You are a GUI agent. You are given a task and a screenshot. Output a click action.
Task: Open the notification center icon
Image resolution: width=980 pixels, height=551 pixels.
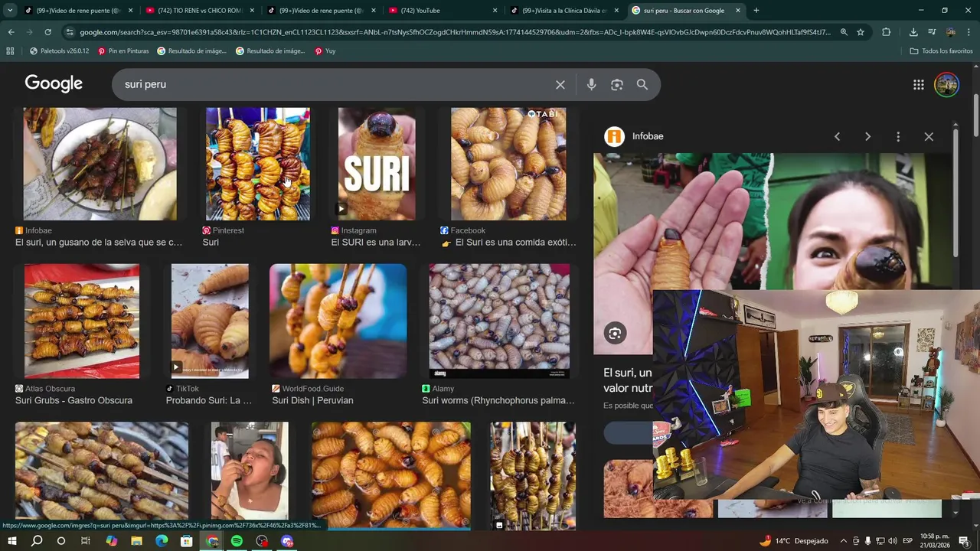point(964,541)
